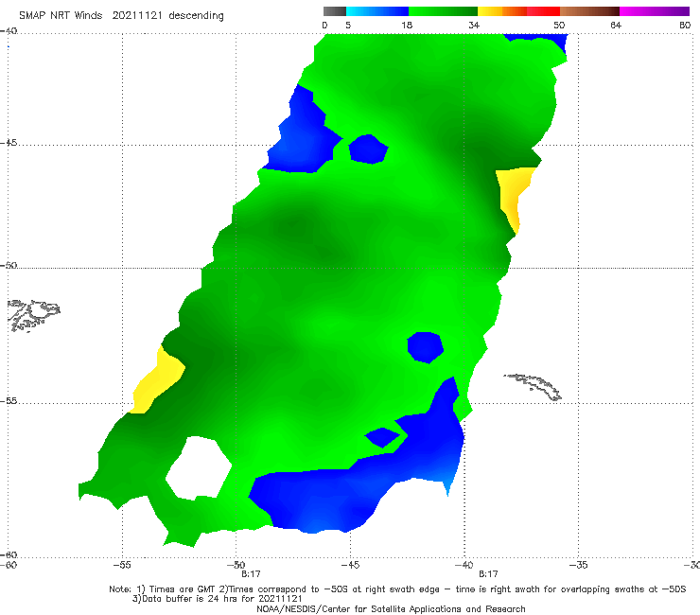Click the '34' label under the color bar
Viewport: 700px width, 615px height.
474,26
